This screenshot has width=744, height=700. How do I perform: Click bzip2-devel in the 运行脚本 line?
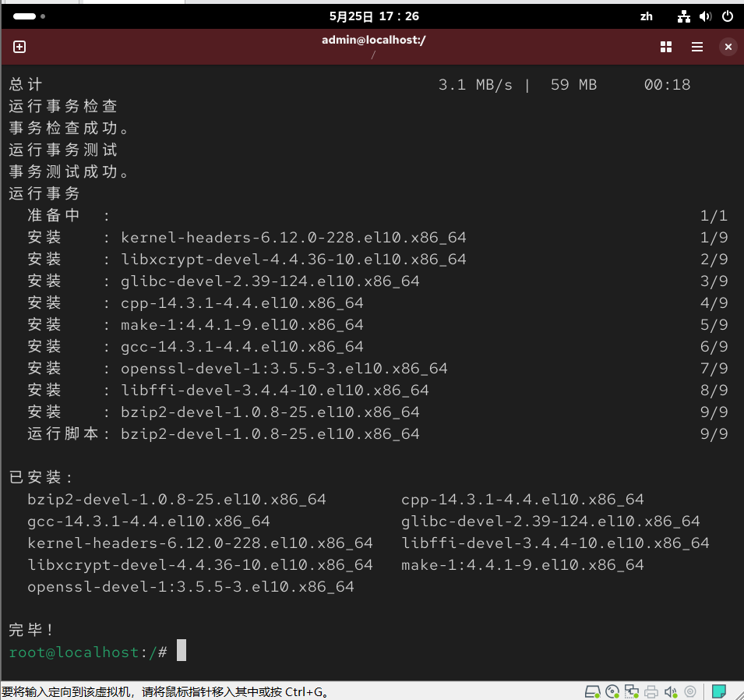(x=270, y=434)
